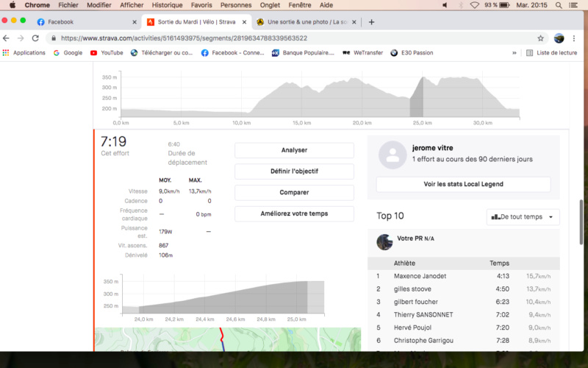588x368 pixels.
Task: Open athlete gilles stoove
Action: [x=412, y=289]
